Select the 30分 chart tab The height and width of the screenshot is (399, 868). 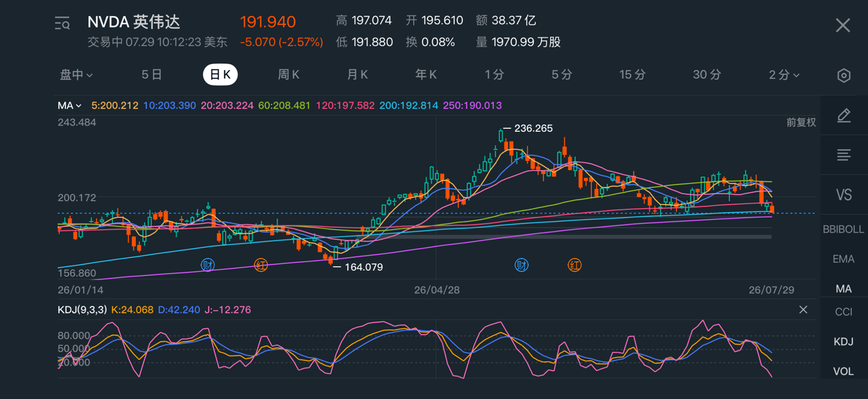click(707, 75)
